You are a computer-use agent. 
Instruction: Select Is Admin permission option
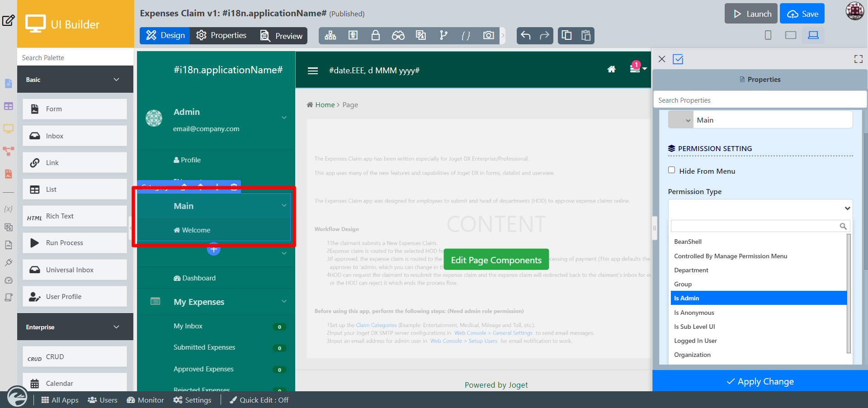click(759, 298)
